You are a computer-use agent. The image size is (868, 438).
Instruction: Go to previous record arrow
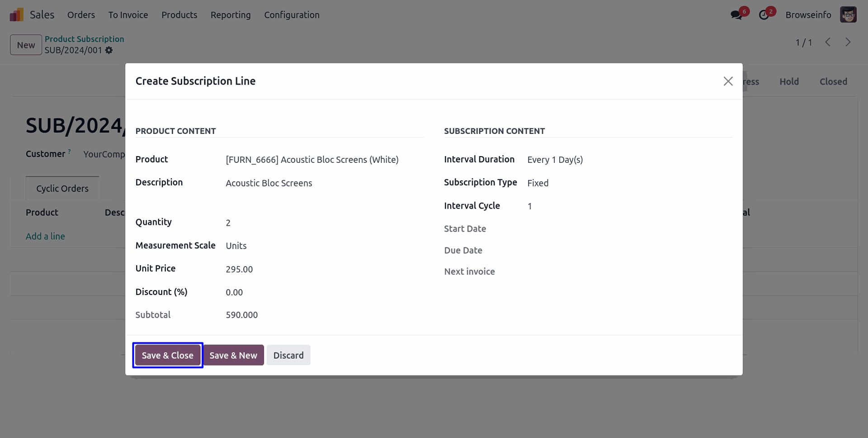828,42
